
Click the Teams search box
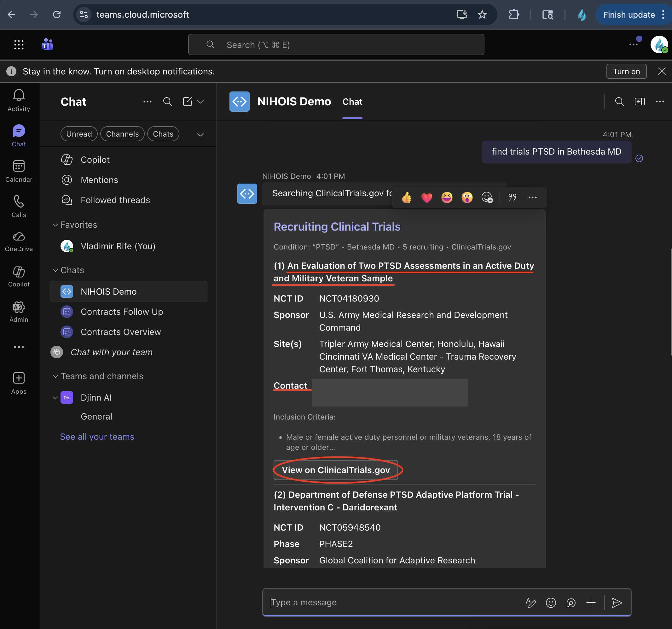click(x=336, y=45)
